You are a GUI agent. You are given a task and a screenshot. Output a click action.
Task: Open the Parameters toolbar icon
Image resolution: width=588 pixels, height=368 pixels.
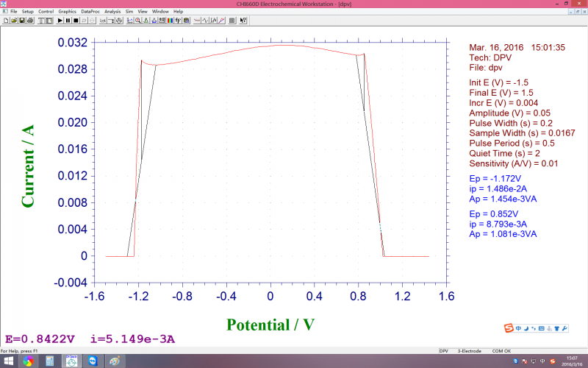click(x=49, y=21)
